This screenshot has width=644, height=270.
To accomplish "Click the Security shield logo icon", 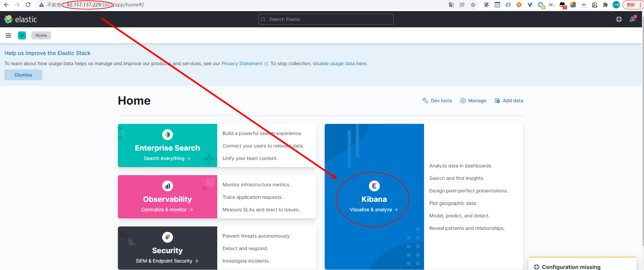I will pos(168,237).
